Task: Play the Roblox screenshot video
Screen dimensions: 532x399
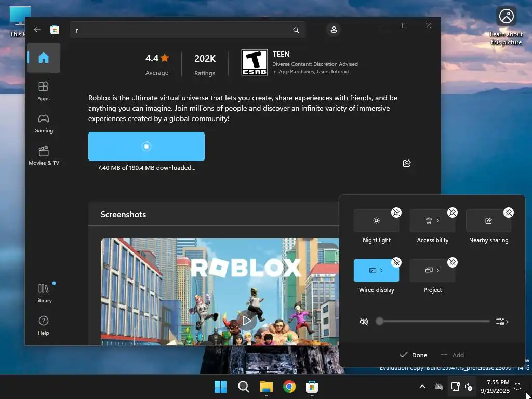Action: click(x=247, y=320)
